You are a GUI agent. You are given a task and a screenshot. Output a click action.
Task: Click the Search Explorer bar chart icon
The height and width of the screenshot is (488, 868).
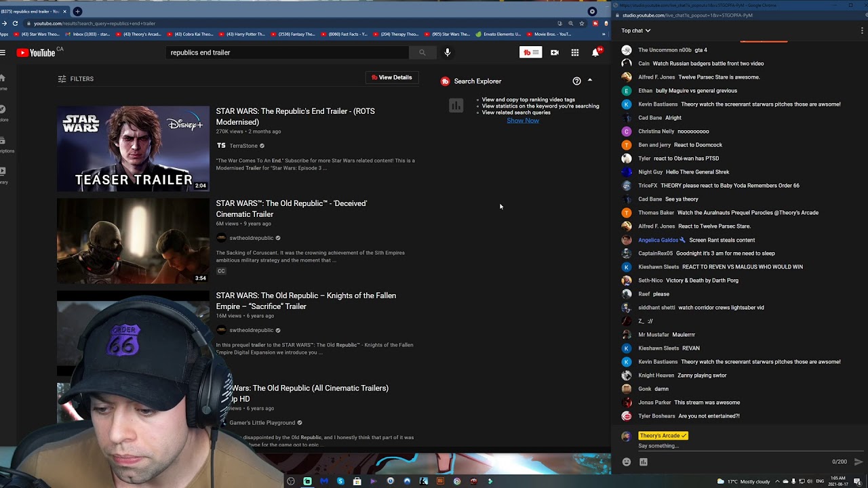click(x=456, y=106)
